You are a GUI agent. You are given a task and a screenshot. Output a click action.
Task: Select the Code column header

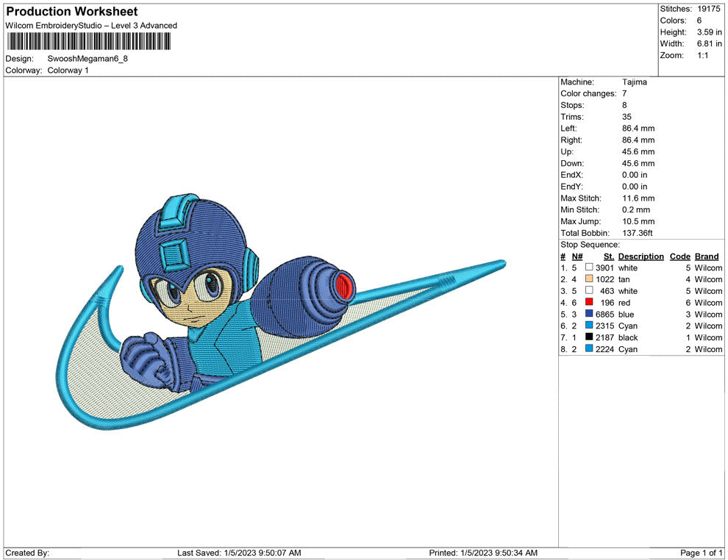[679, 256]
